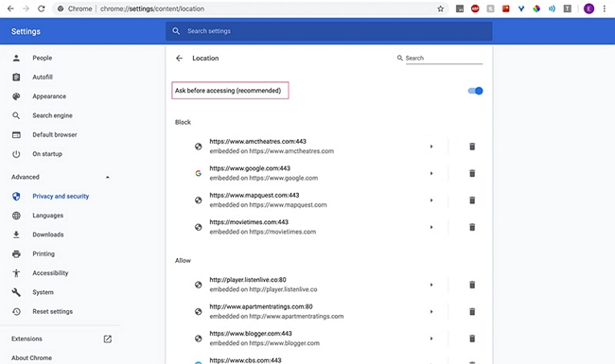Delete the amctheatres.com block entry
The image size is (615, 364).
472,147
